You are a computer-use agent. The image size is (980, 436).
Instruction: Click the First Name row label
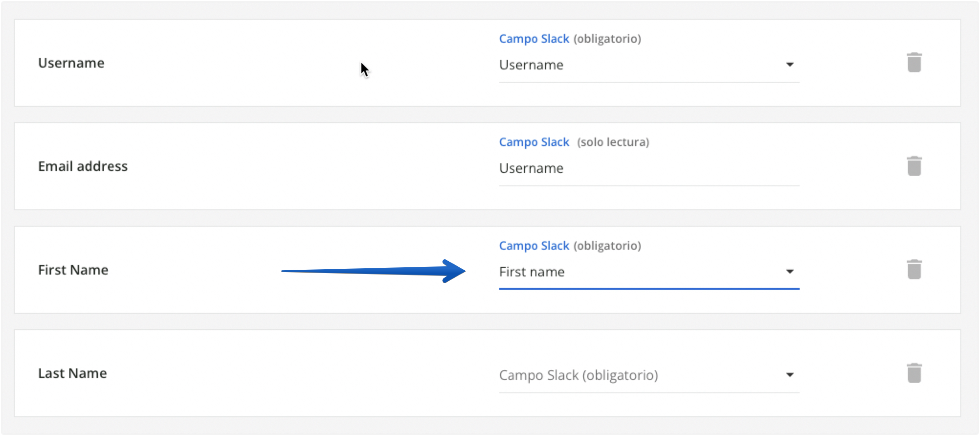pos(73,270)
